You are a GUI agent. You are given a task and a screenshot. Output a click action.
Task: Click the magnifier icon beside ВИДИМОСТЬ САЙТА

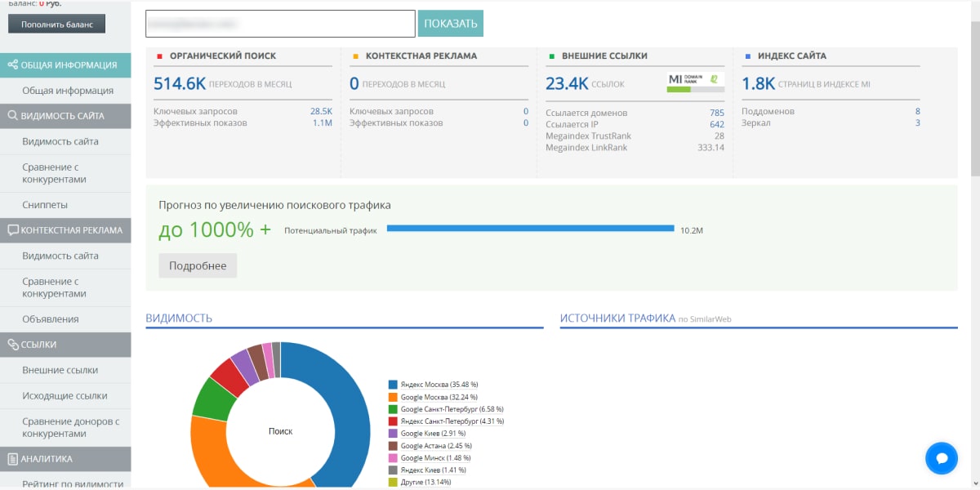[x=12, y=116]
